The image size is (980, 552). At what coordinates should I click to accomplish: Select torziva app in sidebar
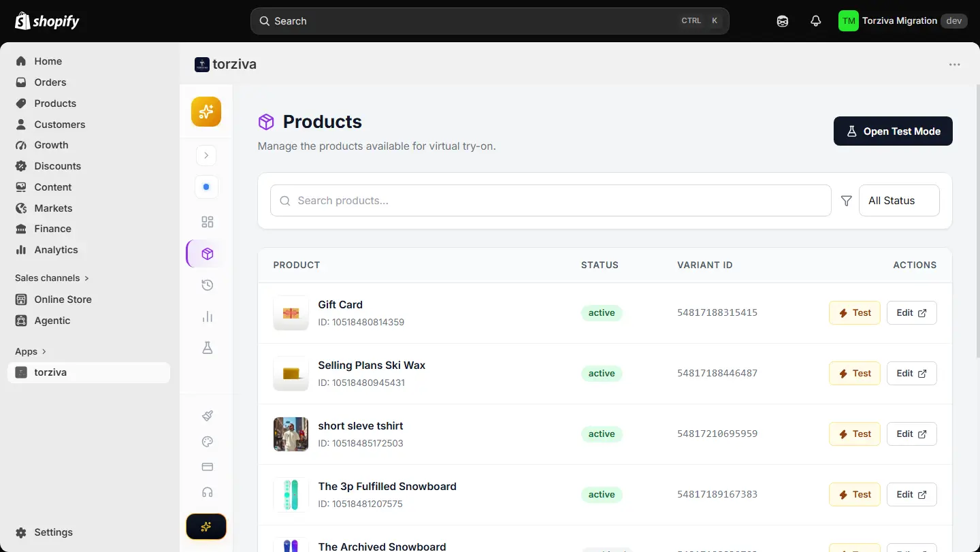[x=89, y=372]
